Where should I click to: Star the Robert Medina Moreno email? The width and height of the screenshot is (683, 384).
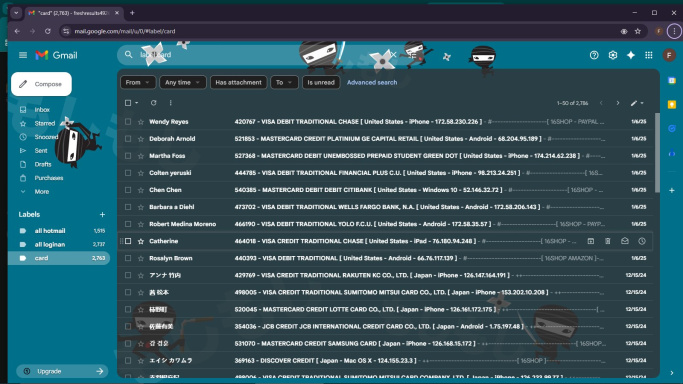141,224
